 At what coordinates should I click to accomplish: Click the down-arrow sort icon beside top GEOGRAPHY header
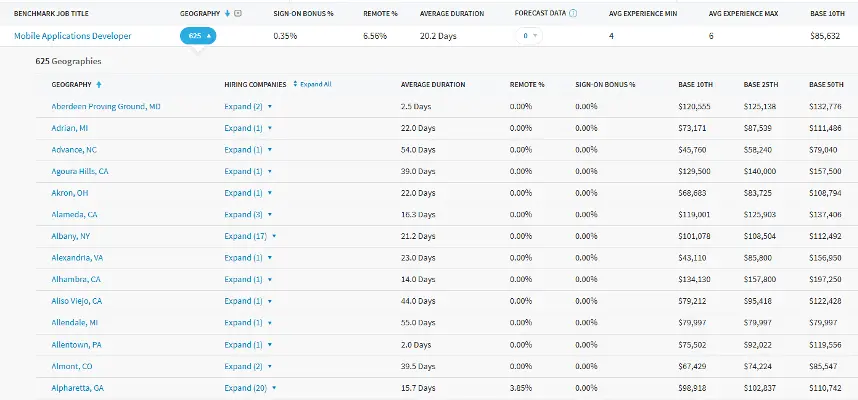pos(228,14)
